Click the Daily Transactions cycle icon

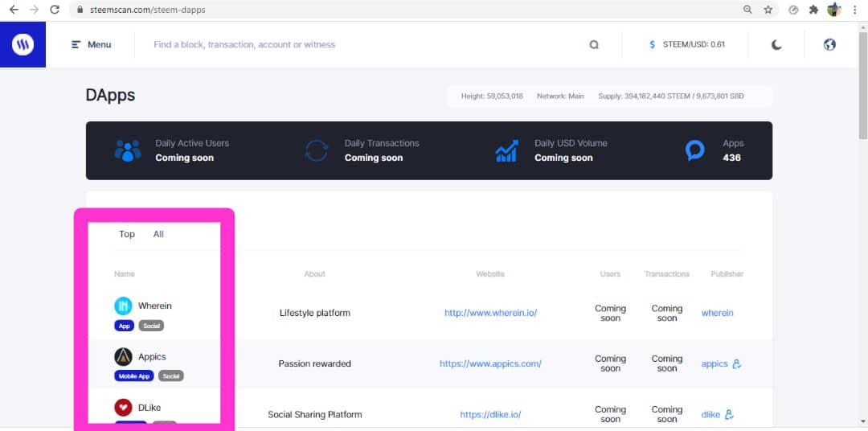click(x=316, y=150)
